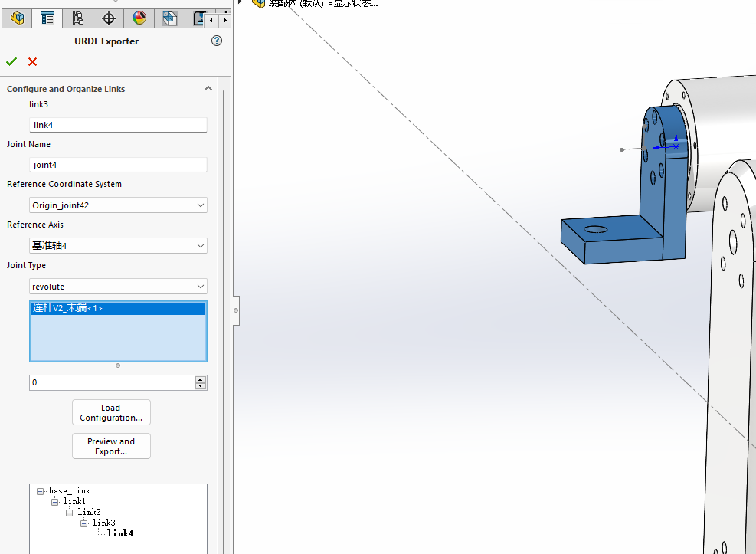Open the FeatureManager design tree tab

coord(17,19)
